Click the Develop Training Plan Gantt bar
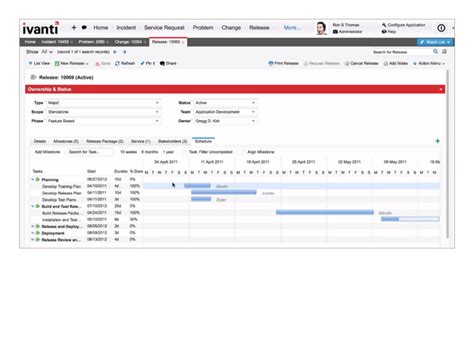The width and height of the screenshot is (474, 364). pyautogui.click(x=197, y=186)
